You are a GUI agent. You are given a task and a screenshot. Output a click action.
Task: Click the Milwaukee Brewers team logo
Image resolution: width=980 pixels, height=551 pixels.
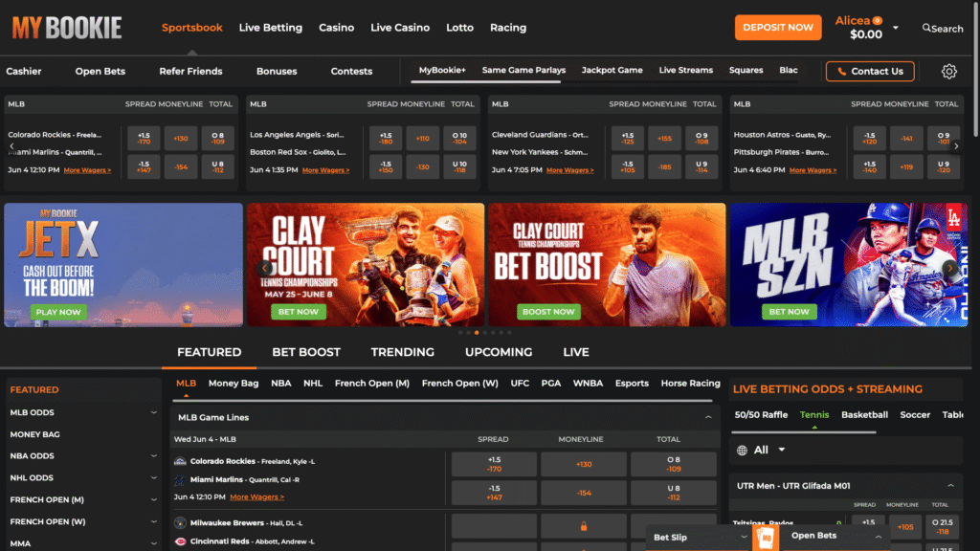(180, 523)
